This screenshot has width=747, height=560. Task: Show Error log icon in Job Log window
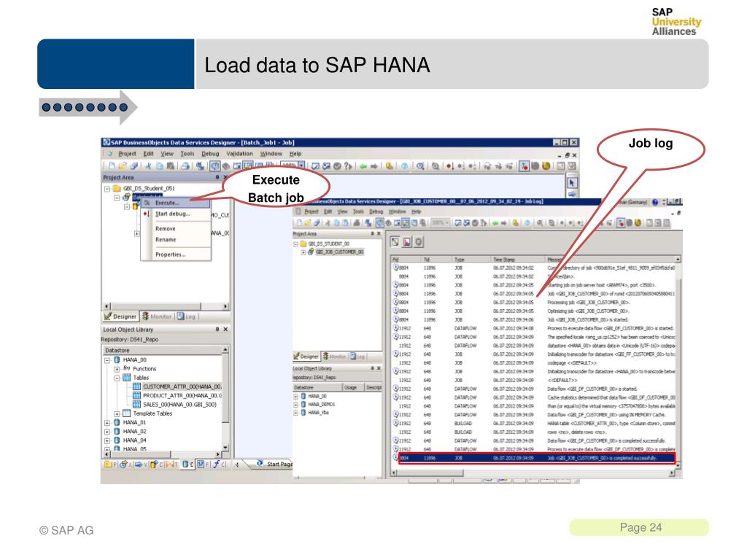point(418,242)
